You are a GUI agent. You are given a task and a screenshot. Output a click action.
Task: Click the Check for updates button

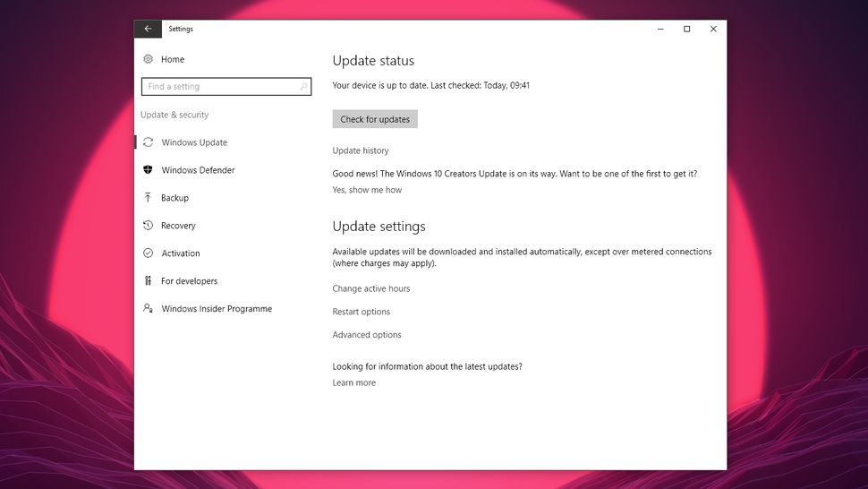pyautogui.click(x=375, y=119)
